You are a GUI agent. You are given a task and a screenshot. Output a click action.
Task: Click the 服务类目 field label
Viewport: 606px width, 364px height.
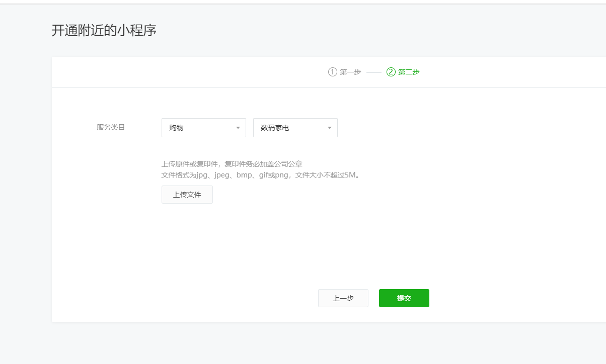click(x=111, y=127)
